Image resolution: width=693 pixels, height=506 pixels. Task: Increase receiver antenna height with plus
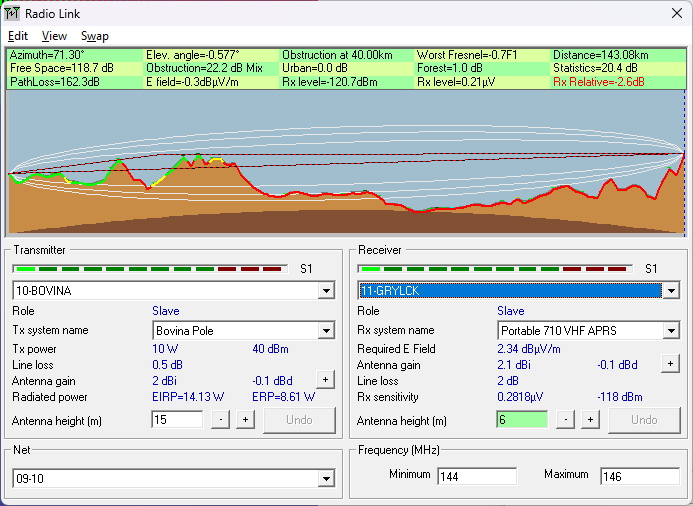coord(590,420)
